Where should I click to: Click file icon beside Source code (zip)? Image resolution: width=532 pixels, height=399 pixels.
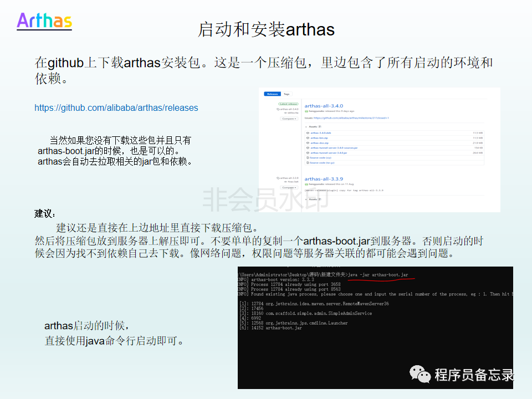click(308, 158)
